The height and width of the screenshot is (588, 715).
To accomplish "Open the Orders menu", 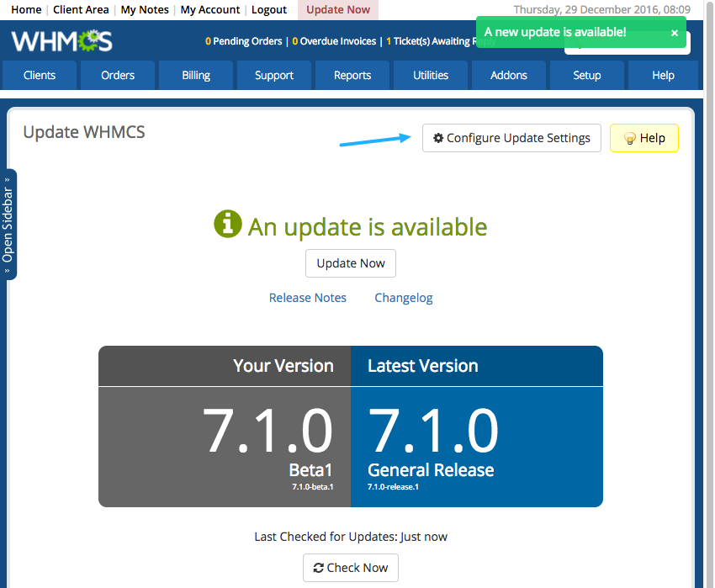I will 118,75.
